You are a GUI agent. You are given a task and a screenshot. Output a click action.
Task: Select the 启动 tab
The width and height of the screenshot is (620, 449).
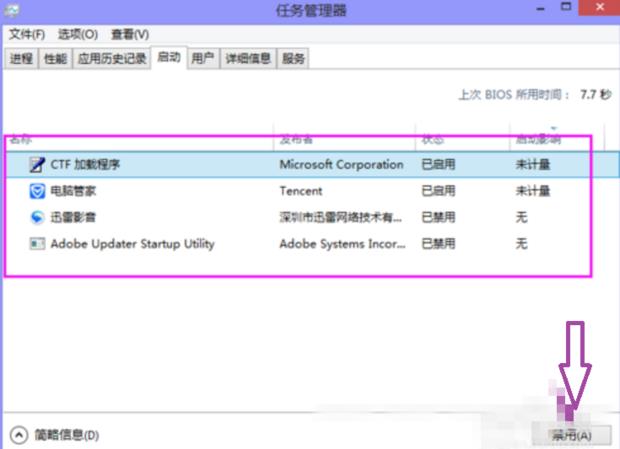tap(169, 58)
